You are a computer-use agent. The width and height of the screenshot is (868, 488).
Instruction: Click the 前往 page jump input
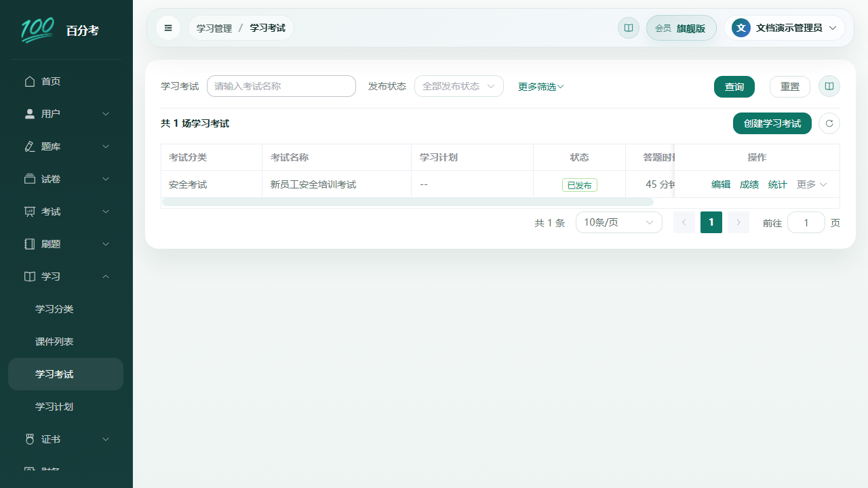(x=806, y=222)
